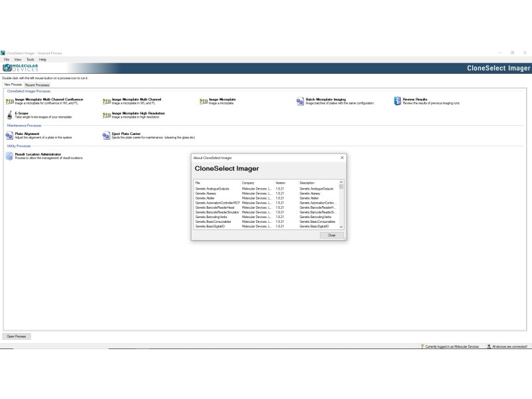Click 'Eject Plate Carrier' label text

[x=126, y=134]
